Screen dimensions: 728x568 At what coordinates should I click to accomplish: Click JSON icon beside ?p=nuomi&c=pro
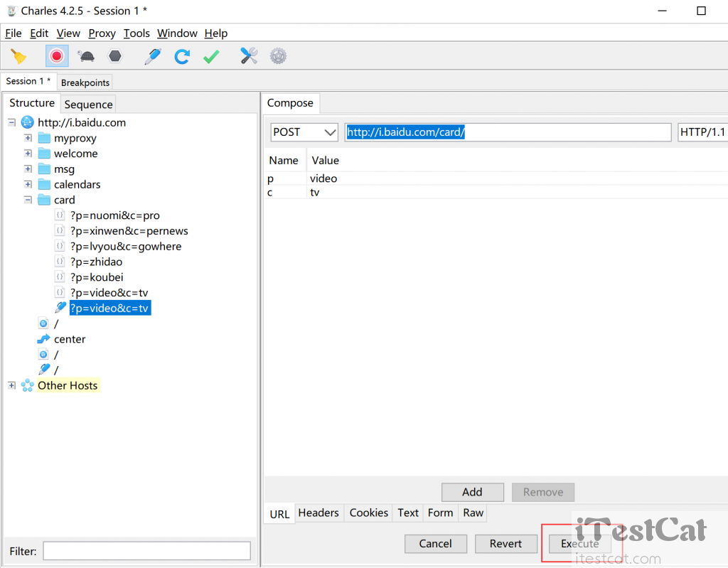pos(60,215)
